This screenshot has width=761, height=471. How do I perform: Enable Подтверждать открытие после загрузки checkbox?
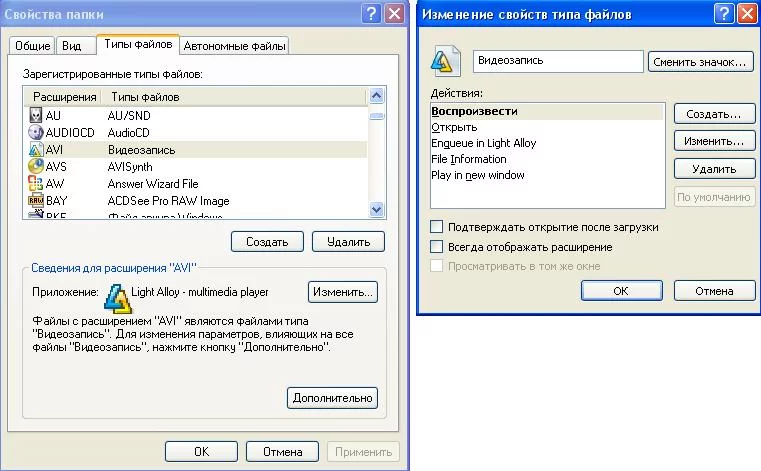[x=436, y=227]
